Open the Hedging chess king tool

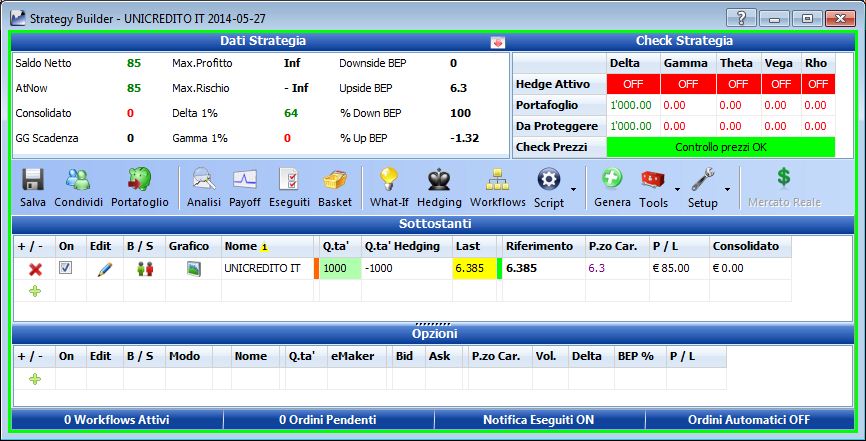click(x=439, y=180)
